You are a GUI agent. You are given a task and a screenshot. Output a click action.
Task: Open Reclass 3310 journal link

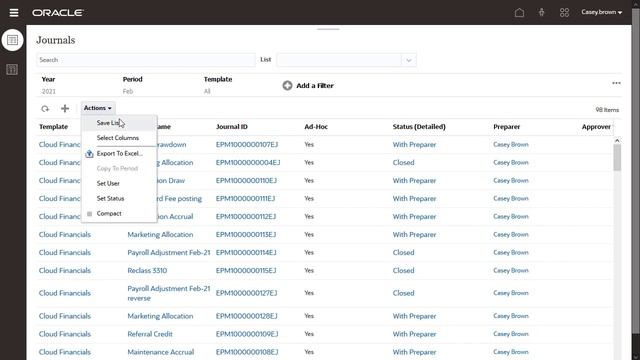click(x=147, y=271)
